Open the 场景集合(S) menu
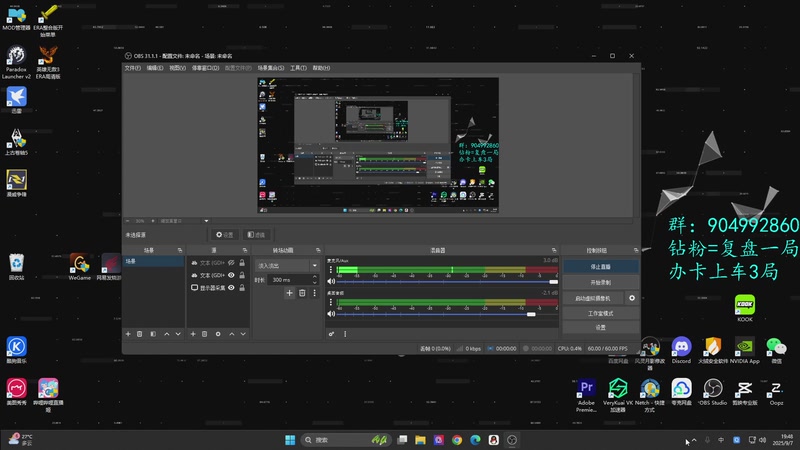This screenshot has width=800, height=450. pyautogui.click(x=270, y=68)
